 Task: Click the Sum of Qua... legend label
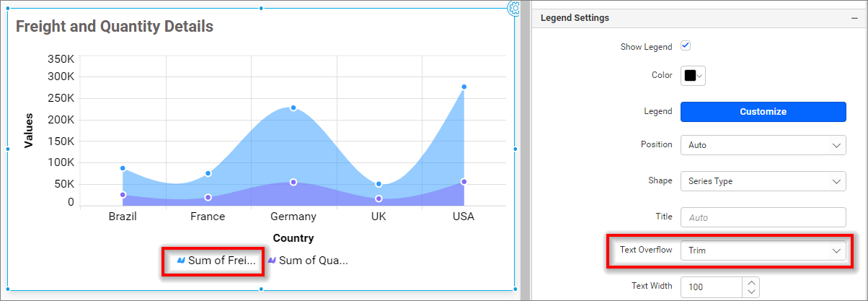tap(314, 261)
